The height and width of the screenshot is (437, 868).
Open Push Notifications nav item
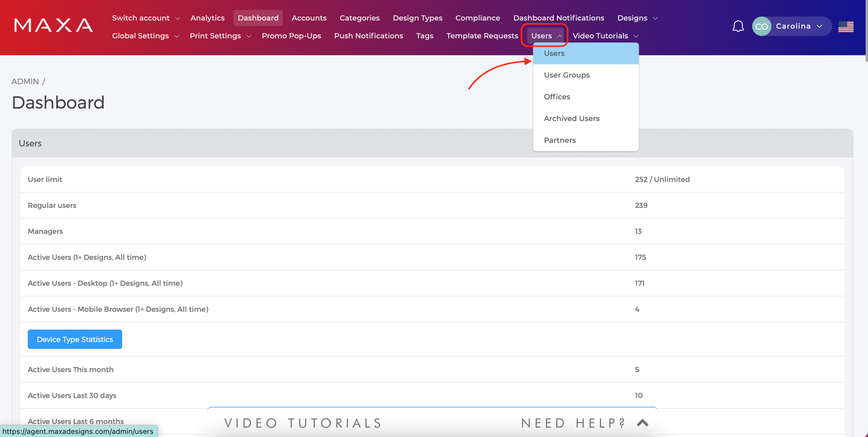click(x=368, y=36)
